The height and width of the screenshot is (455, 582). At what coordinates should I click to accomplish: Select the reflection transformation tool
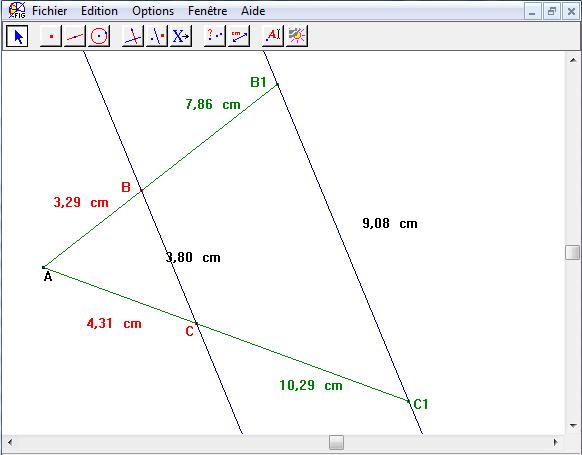157,36
